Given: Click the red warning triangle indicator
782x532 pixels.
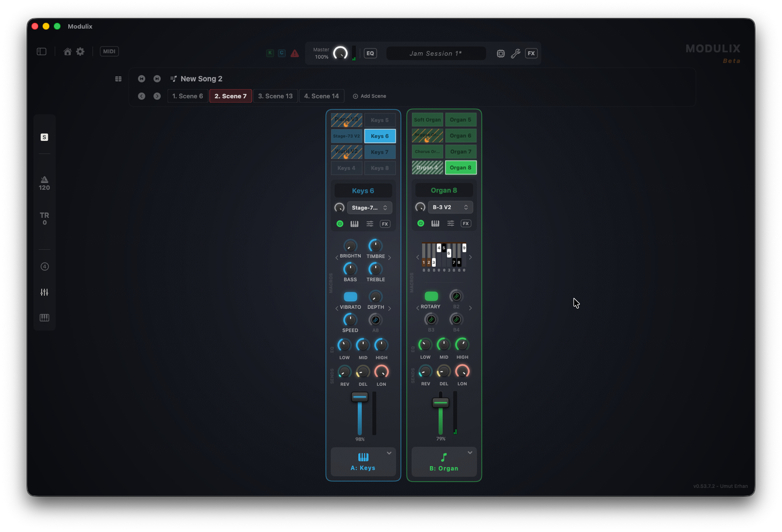Looking at the screenshot, I should click(x=295, y=53).
